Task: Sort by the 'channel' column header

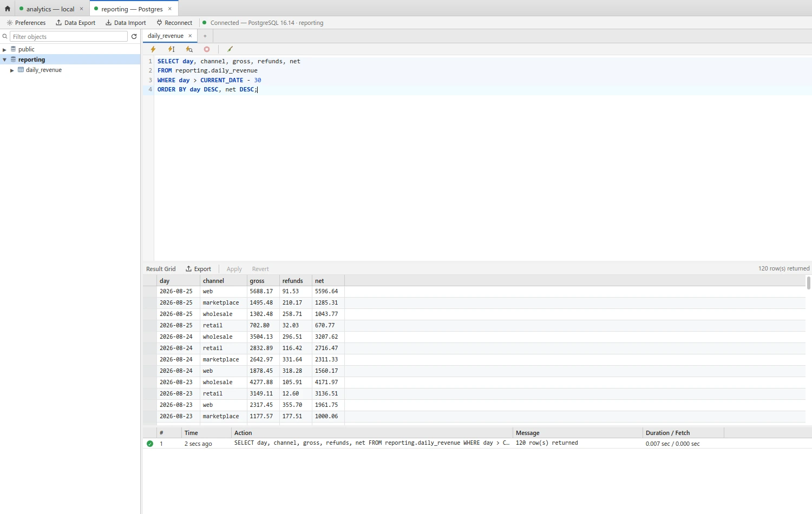Action: point(223,281)
